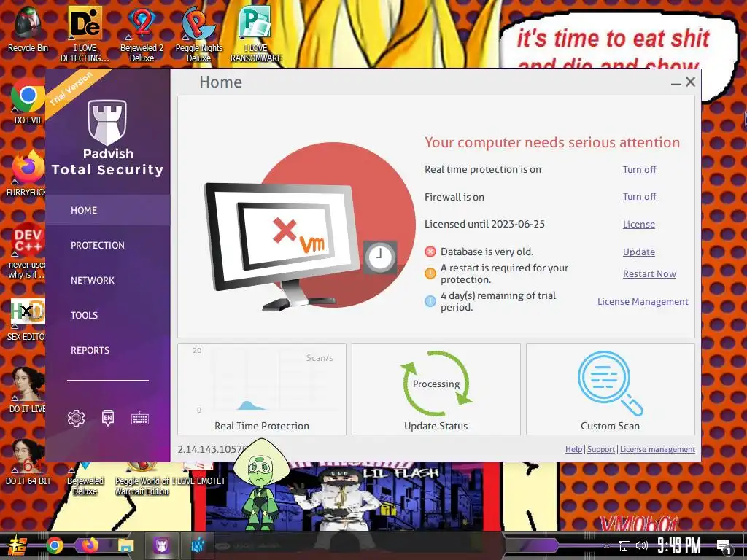Minimize the Padvish window

coord(676,83)
